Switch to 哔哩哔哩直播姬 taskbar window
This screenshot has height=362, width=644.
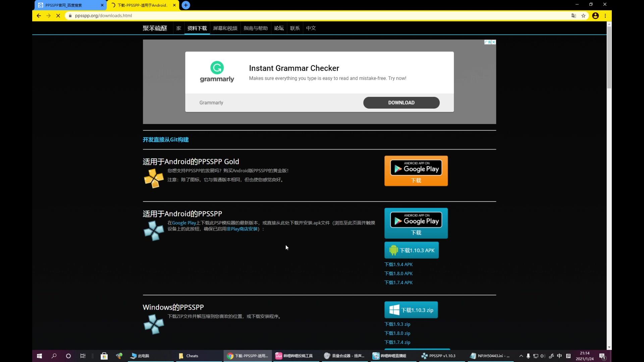click(x=393, y=356)
